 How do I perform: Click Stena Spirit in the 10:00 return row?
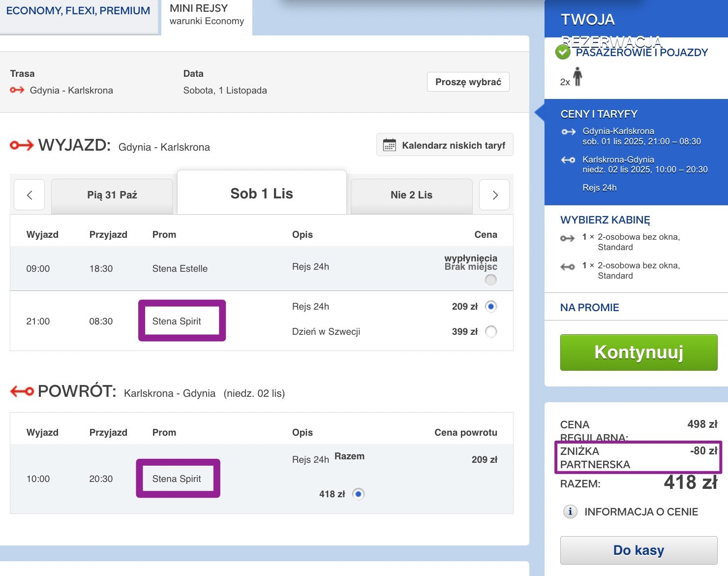pyautogui.click(x=177, y=479)
